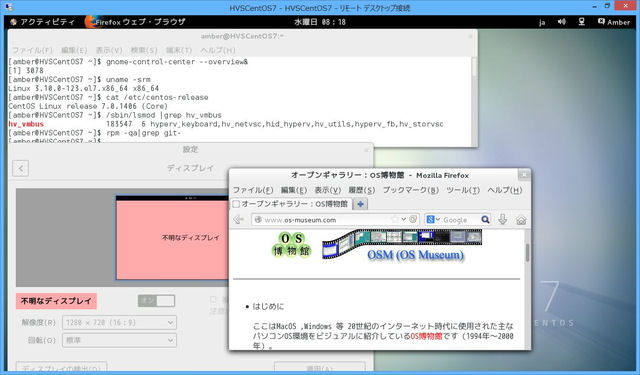Click the search magnifier icon
640x375 pixels.
click(485, 219)
